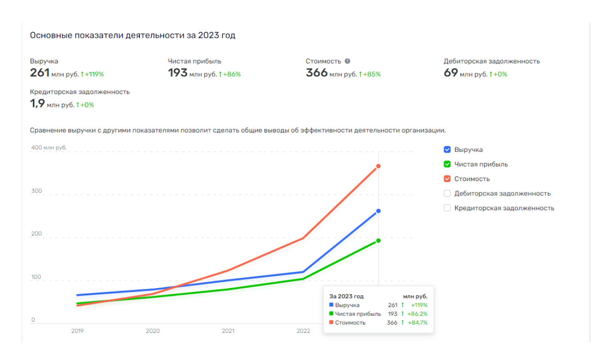Click the 200 label on the y-axis

(x=36, y=234)
